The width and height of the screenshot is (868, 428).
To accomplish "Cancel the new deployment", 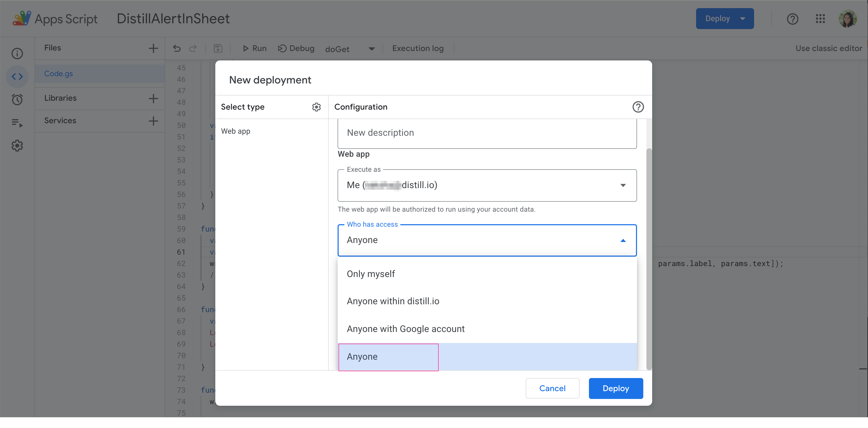I will [x=552, y=388].
